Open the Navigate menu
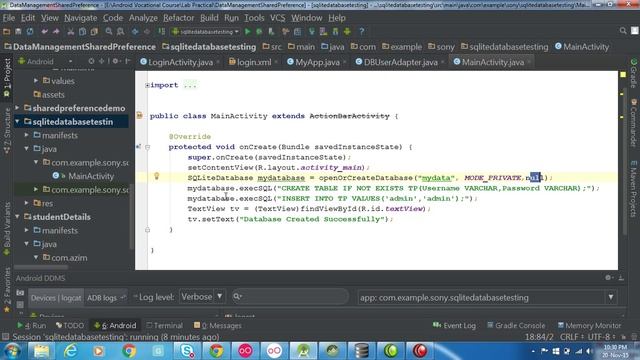640x360 pixels. click(80, 18)
